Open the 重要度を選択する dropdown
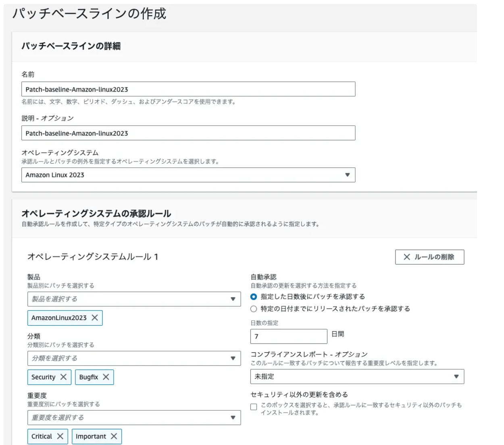The height and width of the screenshot is (445, 504). [134, 418]
